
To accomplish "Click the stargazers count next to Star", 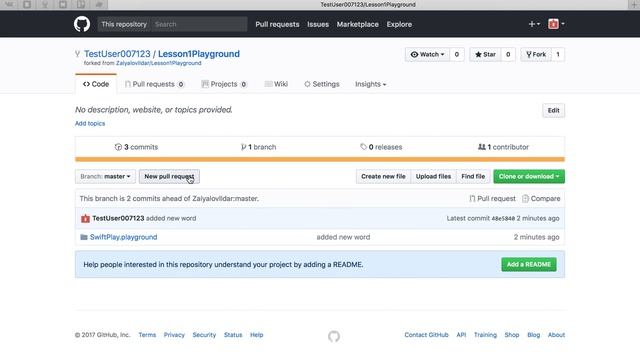I will pyautogui.click(x=508, y=54).
